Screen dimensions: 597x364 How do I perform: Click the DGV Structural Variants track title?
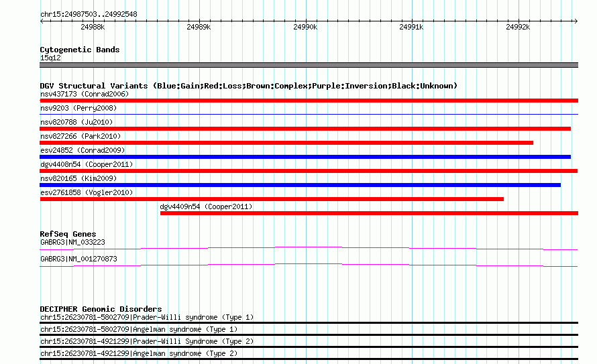[x=249, y=86]
